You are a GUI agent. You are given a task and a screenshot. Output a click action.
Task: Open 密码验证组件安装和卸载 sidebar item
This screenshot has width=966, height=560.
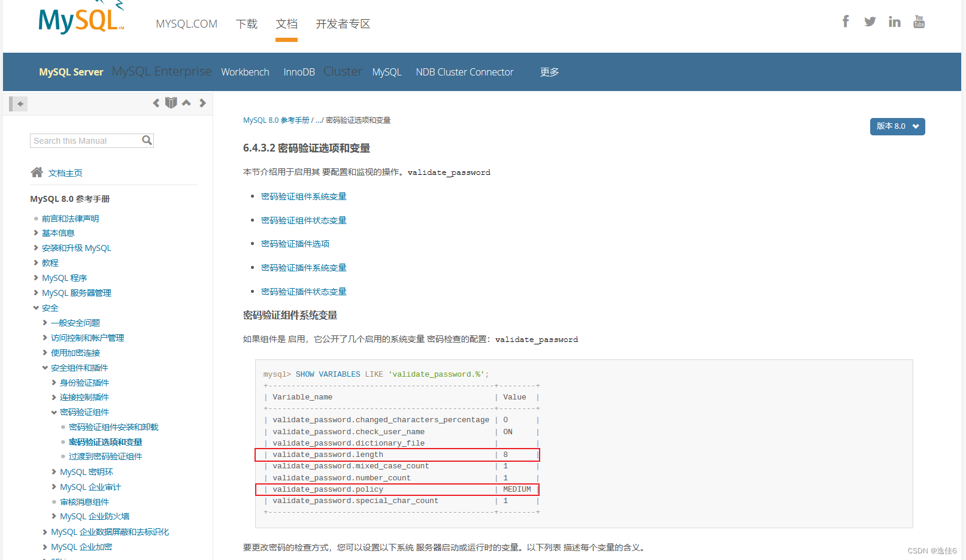pos(113,427)
